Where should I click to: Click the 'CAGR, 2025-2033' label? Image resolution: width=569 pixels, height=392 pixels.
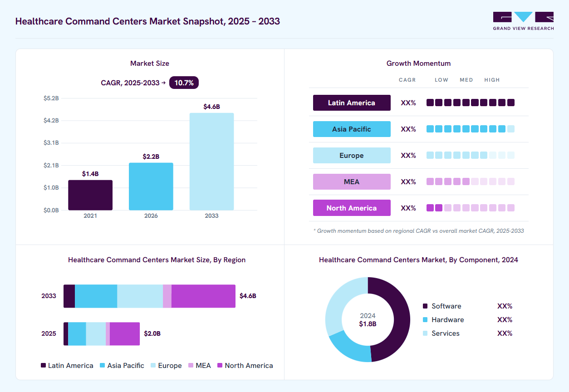130,83
